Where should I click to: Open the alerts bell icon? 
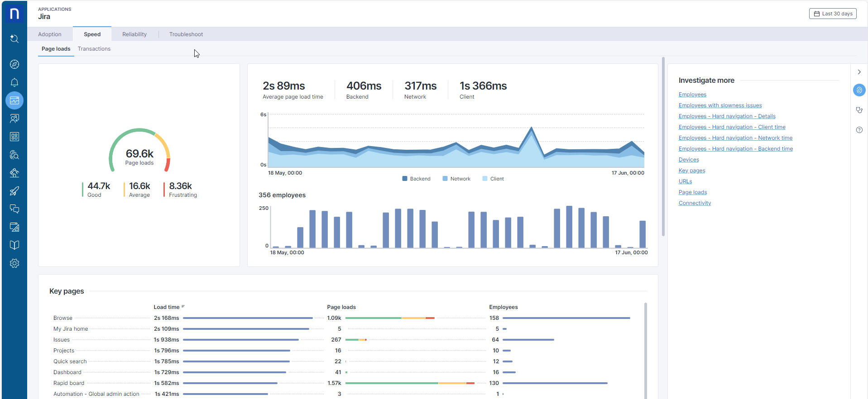[x=14, y=82]
